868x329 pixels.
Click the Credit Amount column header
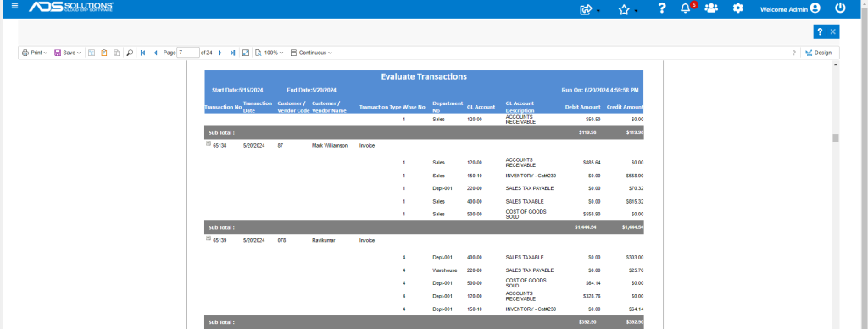[x=625, y=107]
